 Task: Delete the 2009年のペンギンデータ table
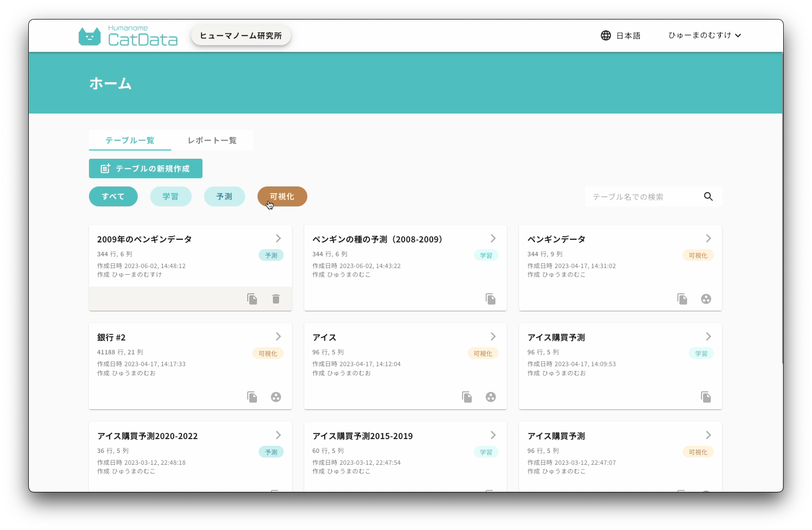tap(276, 299)
